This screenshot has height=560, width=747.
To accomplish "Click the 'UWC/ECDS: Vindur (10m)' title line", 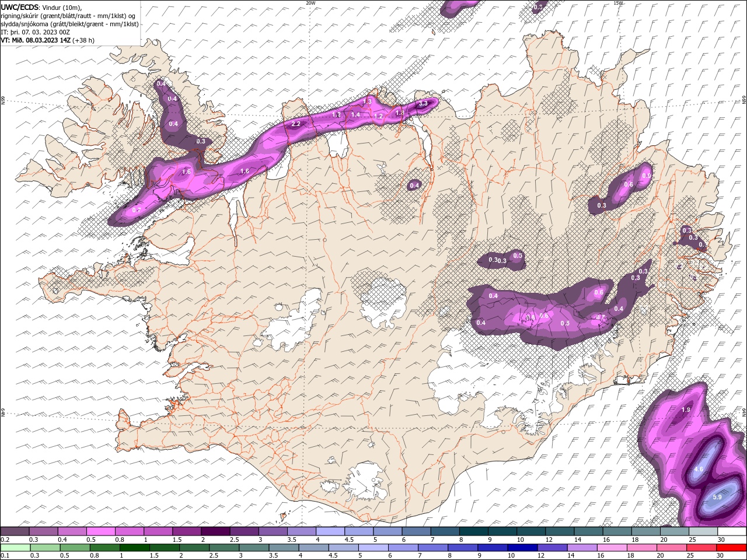I will coord(41,7).
